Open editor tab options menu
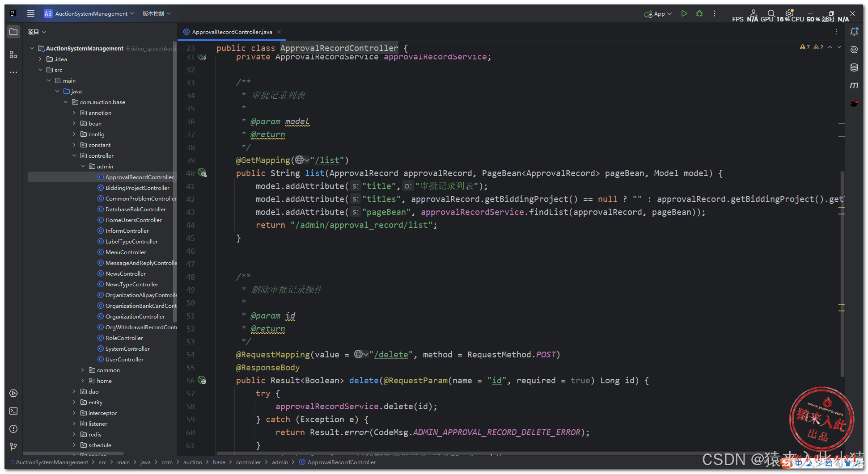The height and width of the screenshot is (474, 868). (836, 32)
